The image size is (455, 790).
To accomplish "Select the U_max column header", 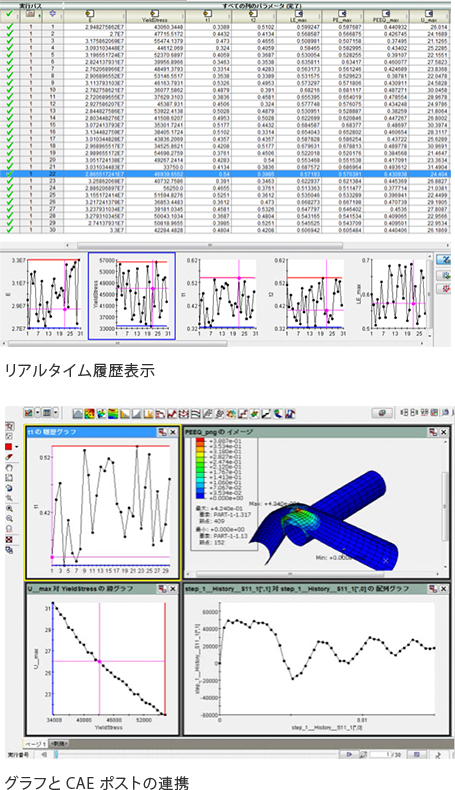I will pyautogui.click(x=430, y=16).
